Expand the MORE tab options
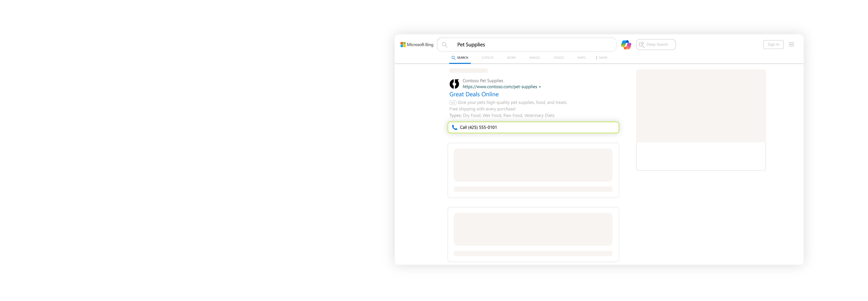 tap(602, 58)
